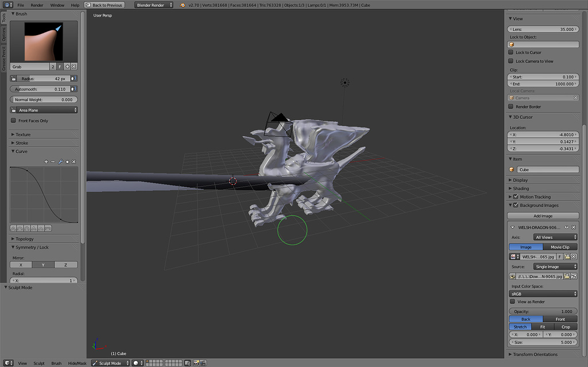This screenshot has width=588, height=367.
Task: Enable Lock Camera to View checkbox
Action: point(510,61)
